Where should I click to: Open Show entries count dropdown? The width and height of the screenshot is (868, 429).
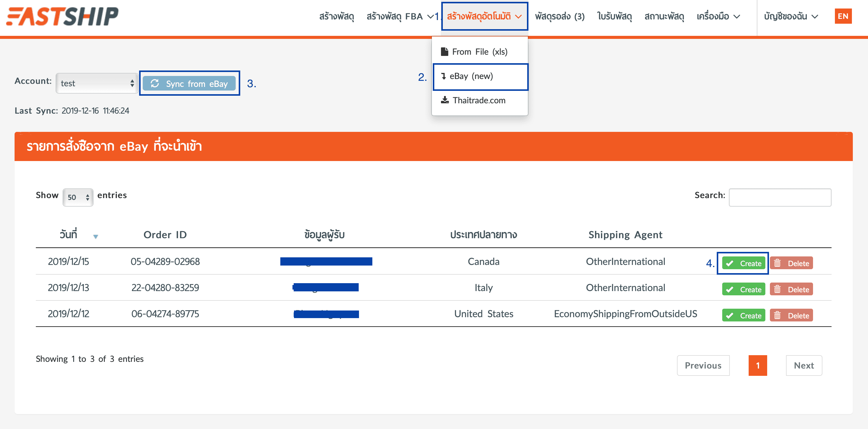click(x=78, y=197)
